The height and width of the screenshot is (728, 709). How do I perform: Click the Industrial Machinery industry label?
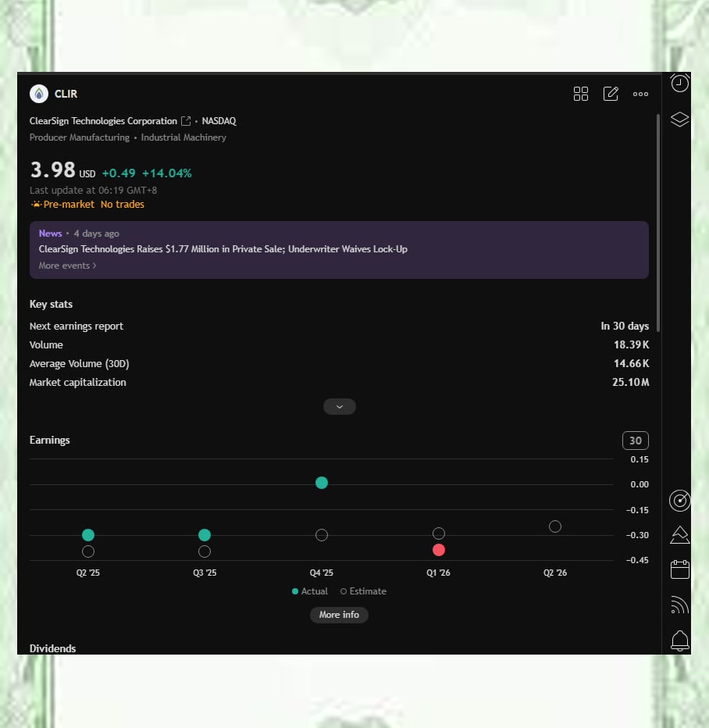pos(183,137)
